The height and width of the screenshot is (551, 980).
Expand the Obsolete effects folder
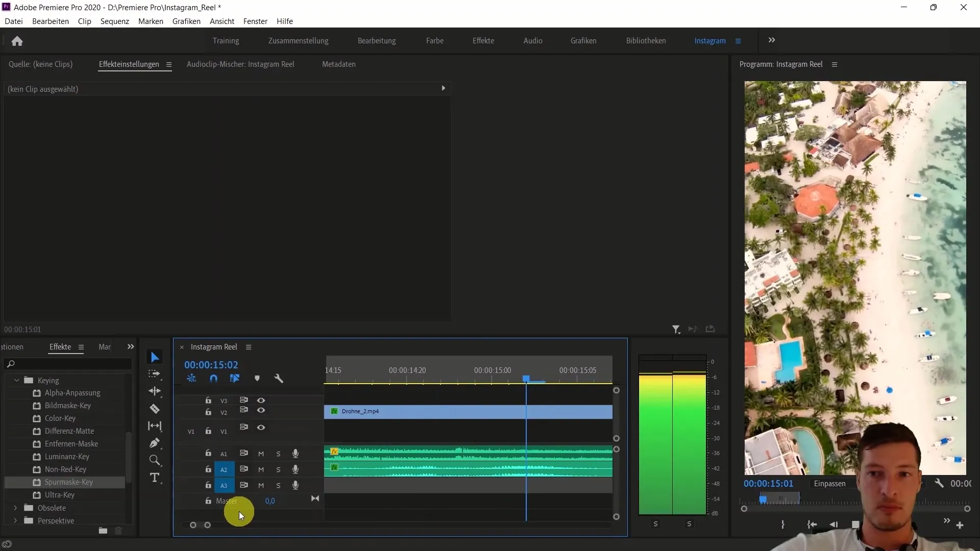click(x=15, y=508)
